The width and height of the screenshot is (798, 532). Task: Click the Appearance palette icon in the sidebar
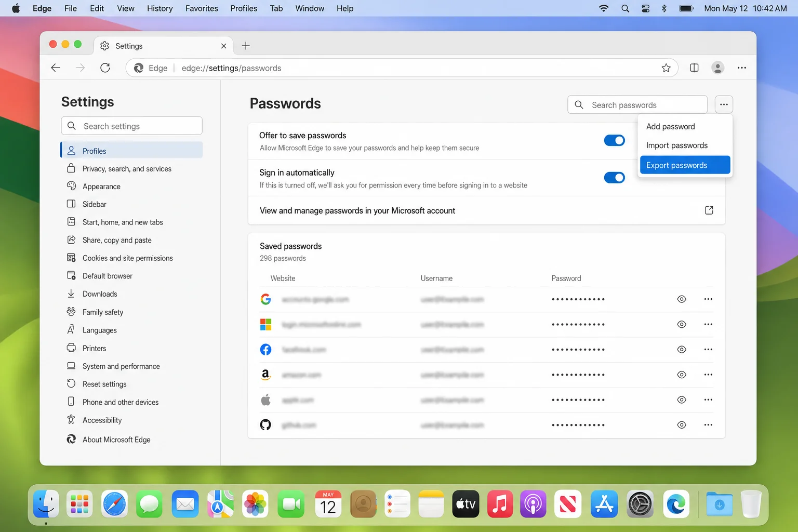pyautogui.click(x=71, y=186)
